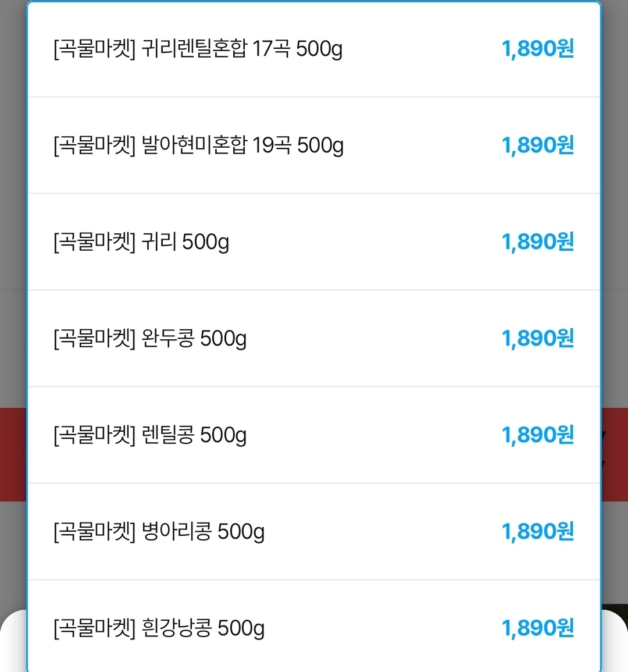Viewport: 628px width, 672px height.
Task: Click the 1,890원 price beside 흰강낭콩 500g
Action: (x=538, y=628)
